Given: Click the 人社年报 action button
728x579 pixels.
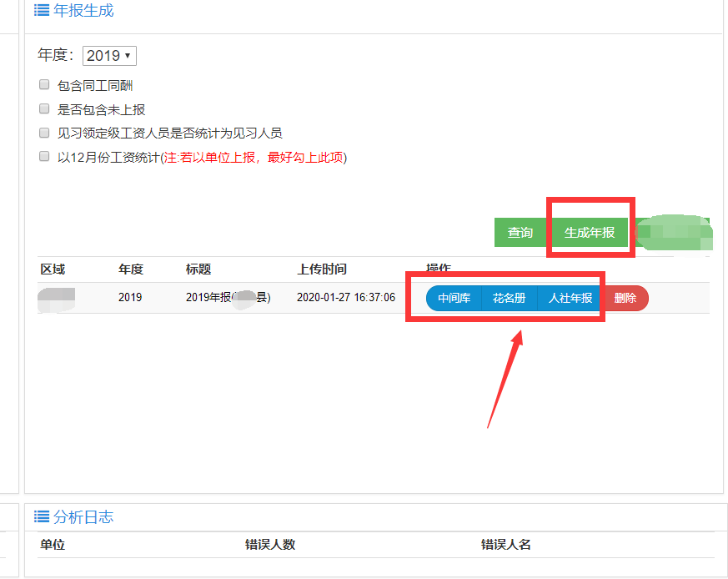Looking at the screenshot, I should (570, 298).
